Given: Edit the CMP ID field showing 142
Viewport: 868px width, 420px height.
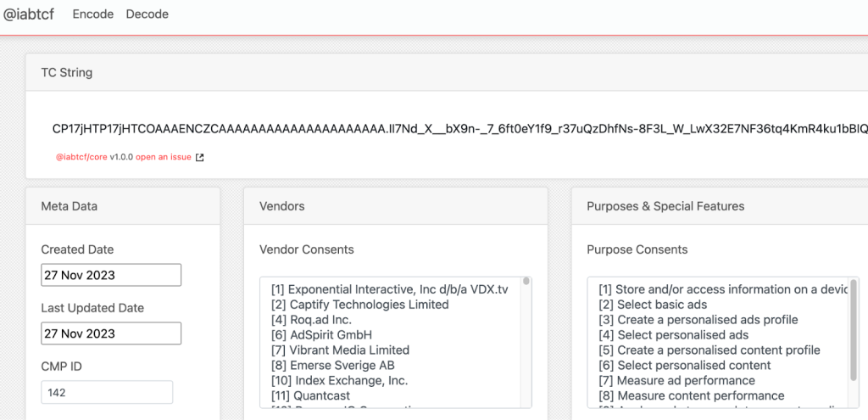Looking at the screenshot, I should (x=107, y=392).
